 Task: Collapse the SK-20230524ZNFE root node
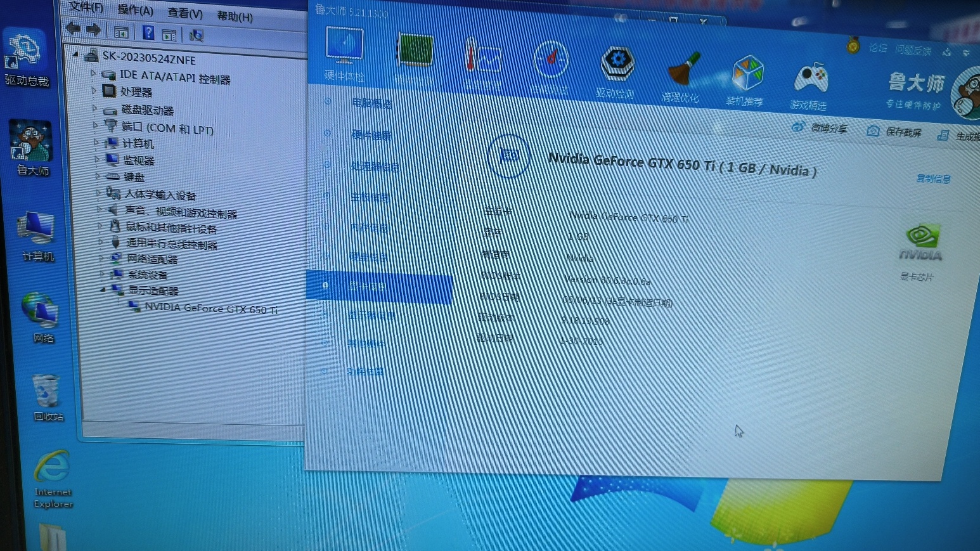75,55
